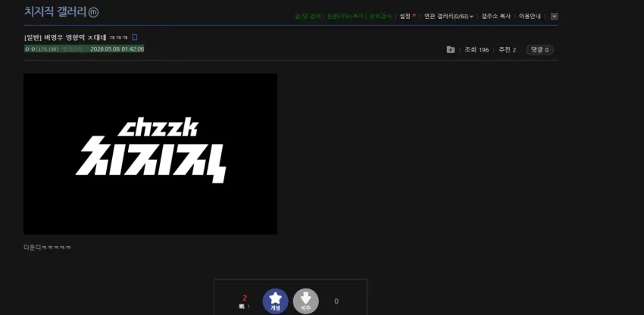Viewport: 644px width, 315px height.
Task: Click the folder-plus scrap icon beside 조회
Action: tap(450, 50)
